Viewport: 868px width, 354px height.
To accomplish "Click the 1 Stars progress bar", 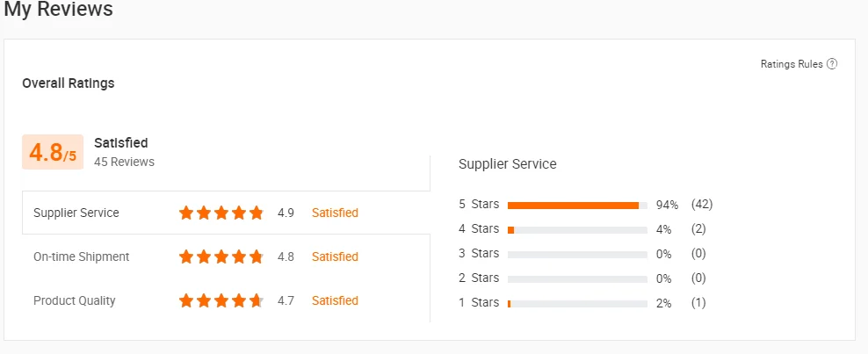I will [577, 304].
